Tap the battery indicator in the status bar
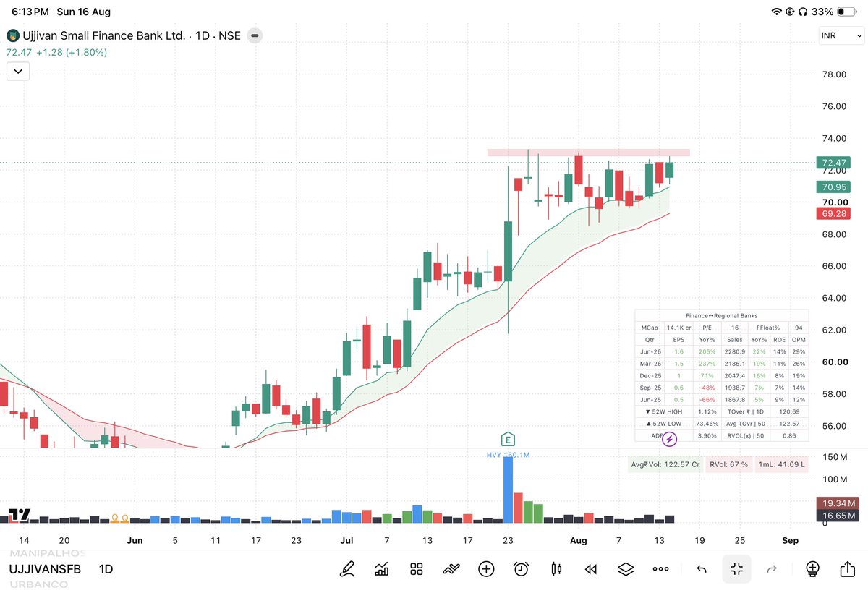The image size is (868, 606). click(x=848, y=12)
